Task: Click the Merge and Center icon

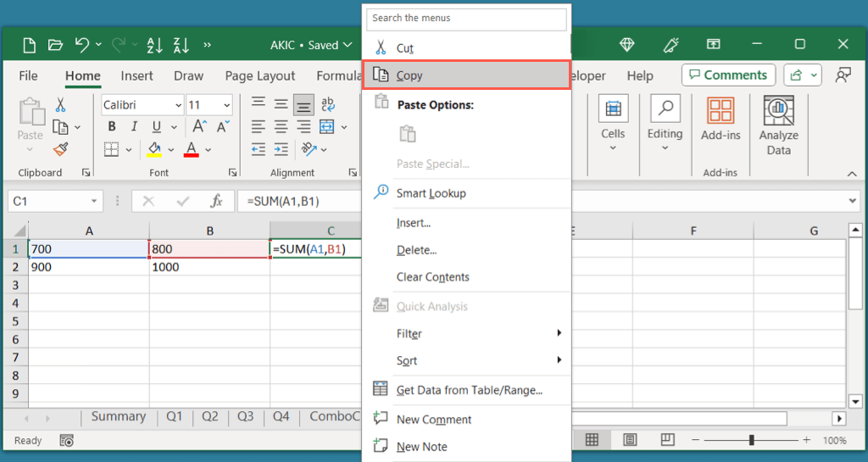Action: [x=327, y=127]
